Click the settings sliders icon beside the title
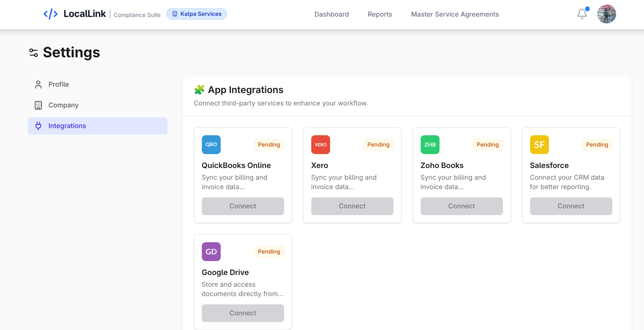 tap(34, 53)
